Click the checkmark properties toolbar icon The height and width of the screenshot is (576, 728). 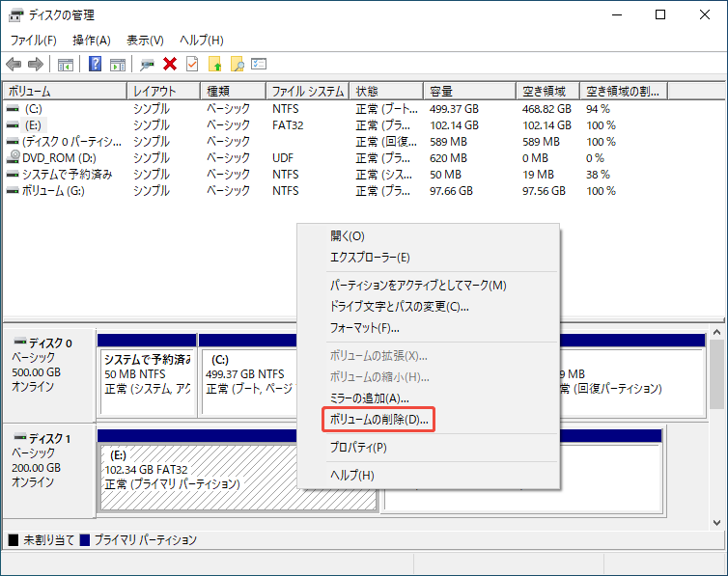(x=192, y=64)
